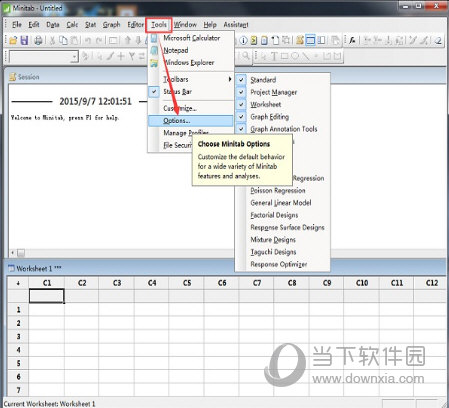Toggle the Project Manager toolbar checkbox
Screen dimensions: 449x408
[241, 92]
